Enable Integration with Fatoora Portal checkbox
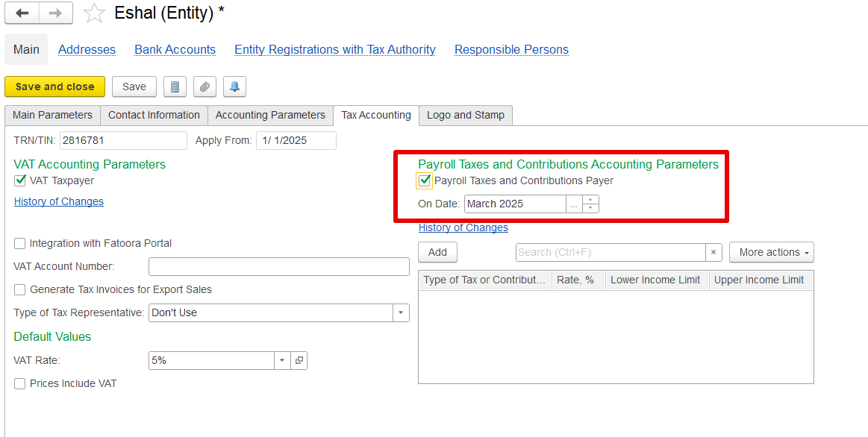Viewport: 868px width, 437px height. [x=20, y=243]
